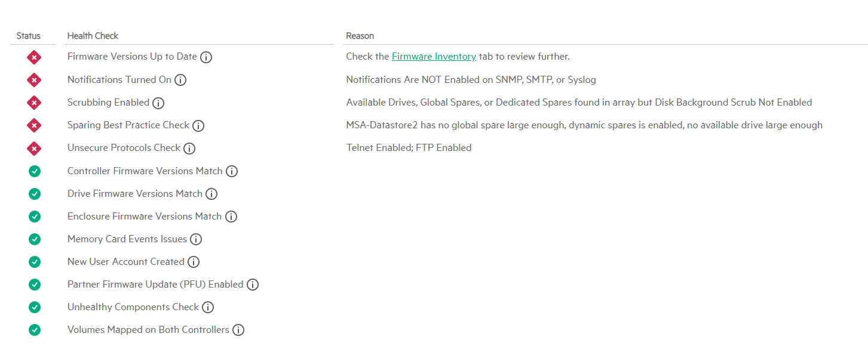This screenshot has width=868, height=352.
Task: Show info for Sparing Best Practice Check
Action: point(198,126)
